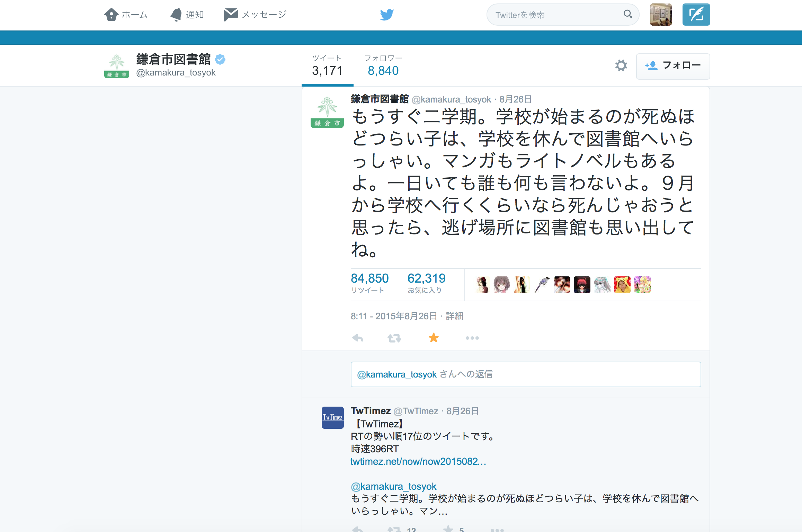Click the search magnifier icon
Screen dimensions: 802x532
click(628, 14)
